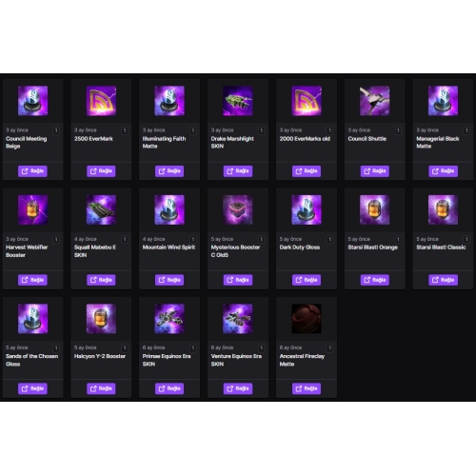Click Bağla button under Halcyon Y-2 Booster
Image resolution: width=476 pixels, height=476 pixels.
[x=101, y=388]
